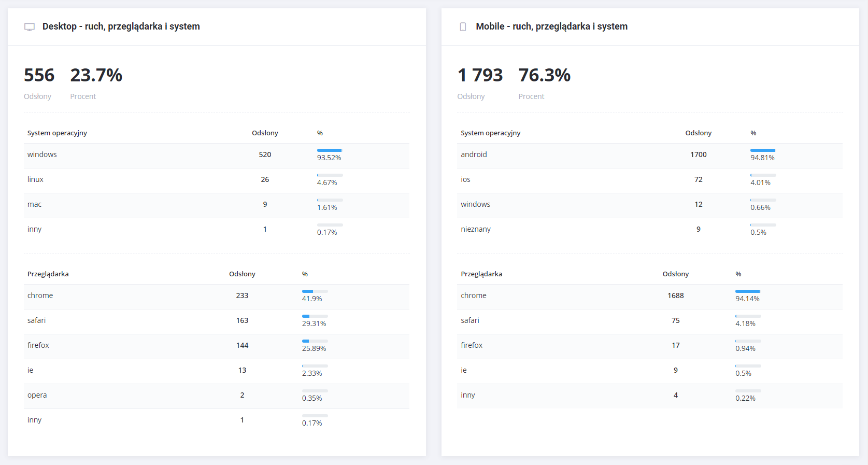
Task: Click the 520 odsłony cell for windows
Action: (x=265, y=154)
